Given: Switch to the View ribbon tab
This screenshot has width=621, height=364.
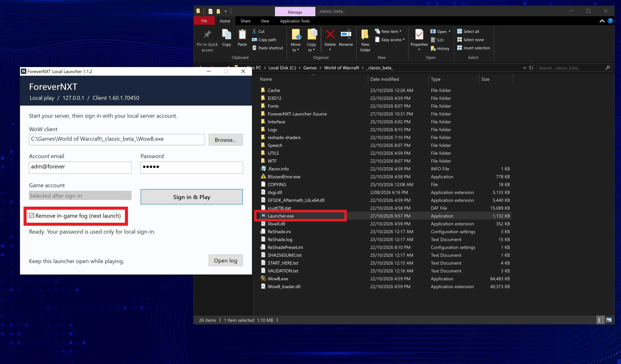Looking at the screenshot, I should click(265, 21).
